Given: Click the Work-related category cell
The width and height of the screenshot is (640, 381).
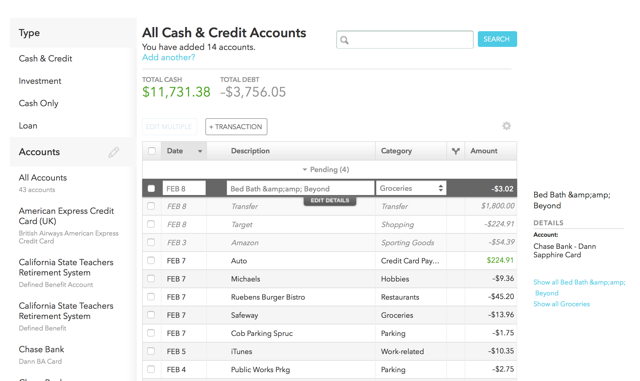Looking at the screenshot, I should (402, 351).
